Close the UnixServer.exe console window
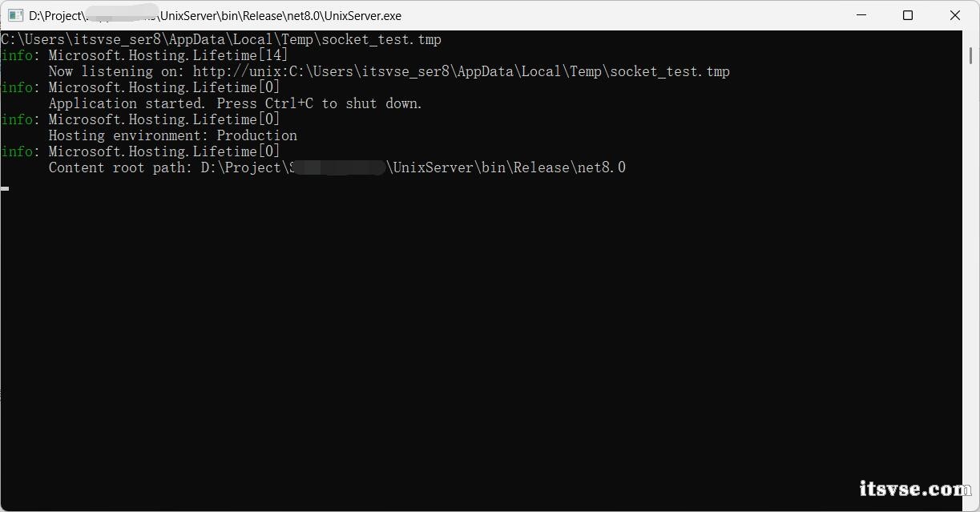 click(x=955, y=15)
